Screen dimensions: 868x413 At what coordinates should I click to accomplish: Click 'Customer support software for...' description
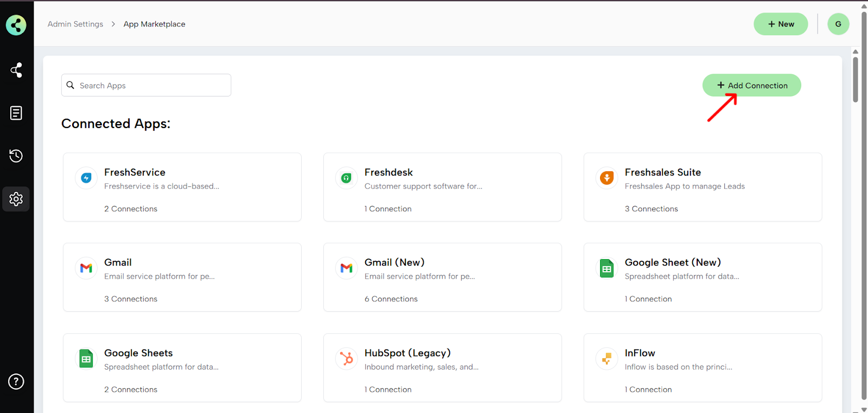(423, 186)
